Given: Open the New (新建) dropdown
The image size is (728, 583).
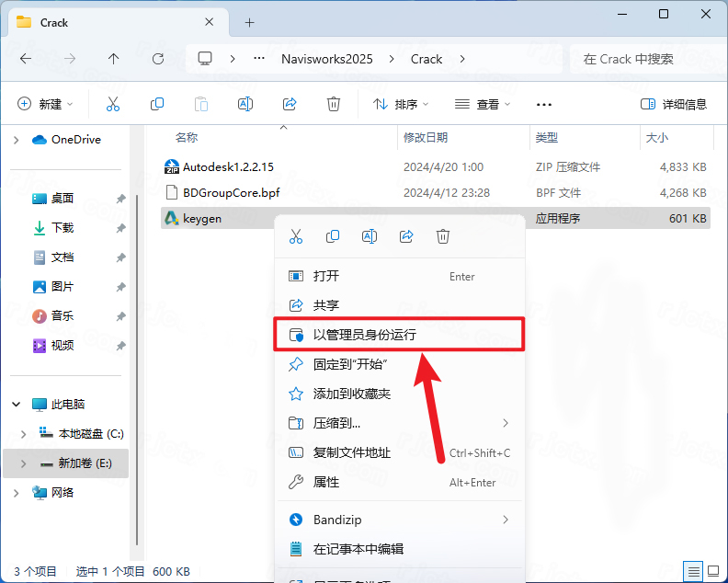Looking at the screenshot, I should pyautogui.click(x=45, y=104).
